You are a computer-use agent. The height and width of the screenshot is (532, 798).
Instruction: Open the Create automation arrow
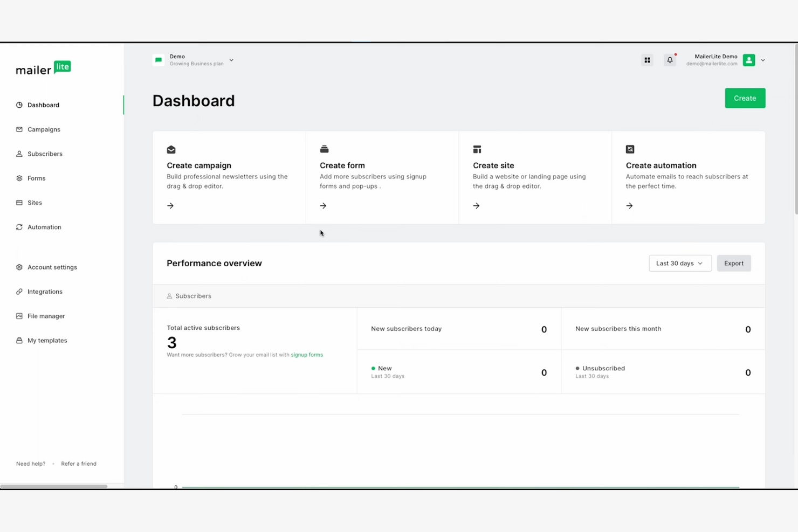click(629, 205)
